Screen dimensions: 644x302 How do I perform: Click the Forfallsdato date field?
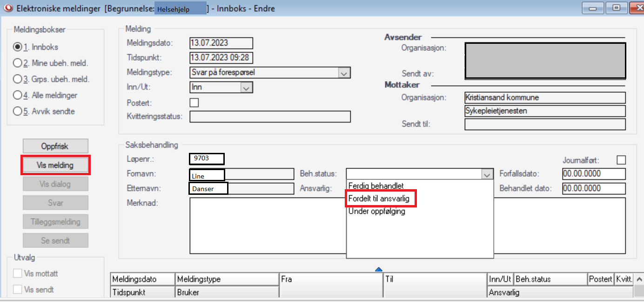tap(593, 174)
